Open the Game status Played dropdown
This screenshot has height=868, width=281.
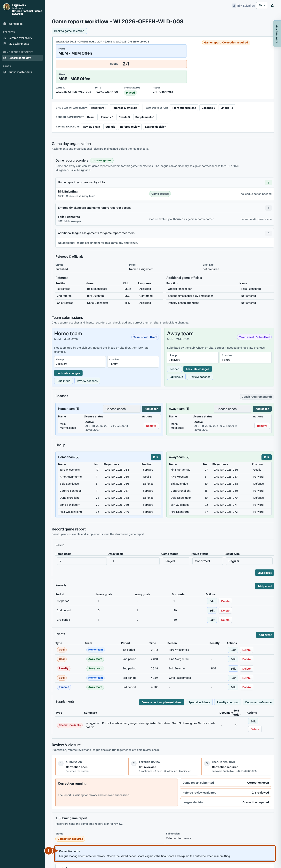point(176,561)
